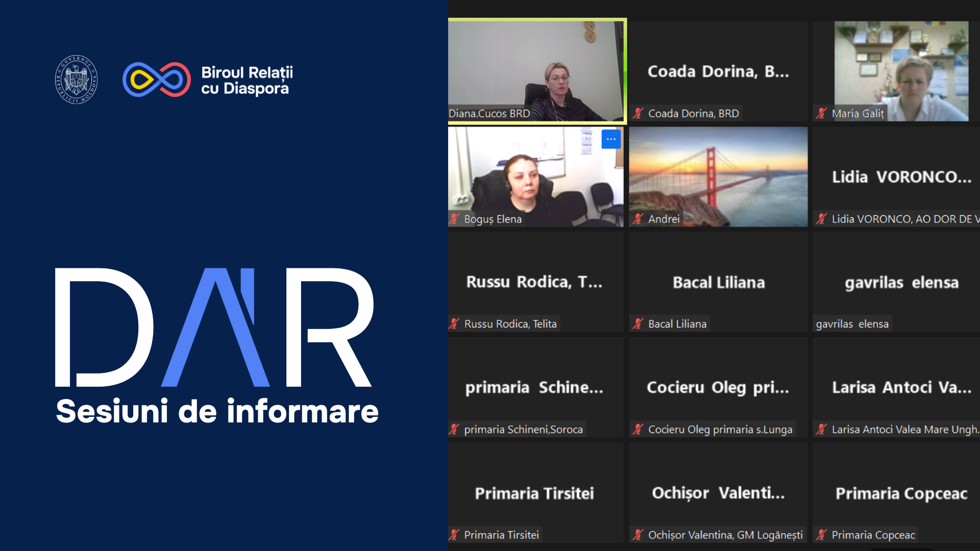
Task: Select the Ochișor Valenti... participant tile
Action: (718, 493)
